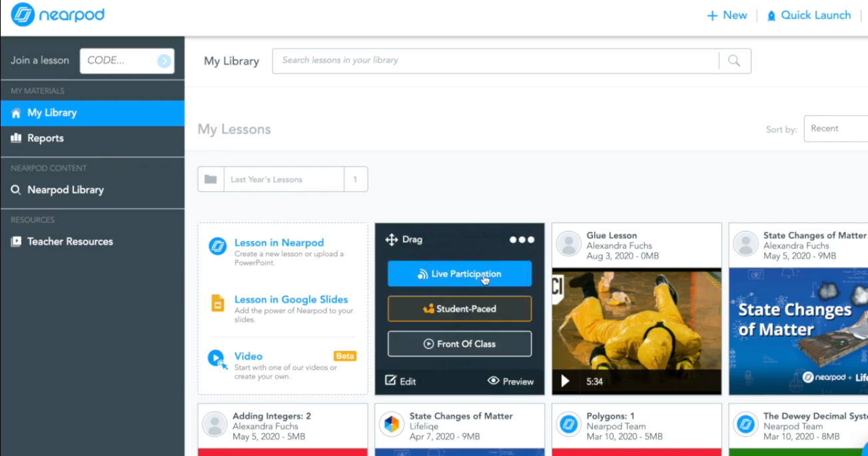The height and width of the screenshot is (456, 868).
Task: Click the Dewey Decimal card Nearpod icon
Action: coord(746,424)
